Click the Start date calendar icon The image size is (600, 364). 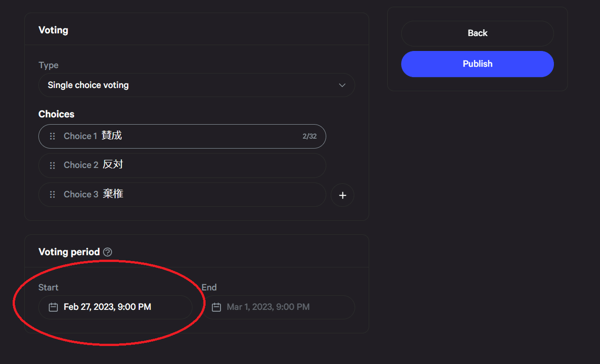coord(53,307)
